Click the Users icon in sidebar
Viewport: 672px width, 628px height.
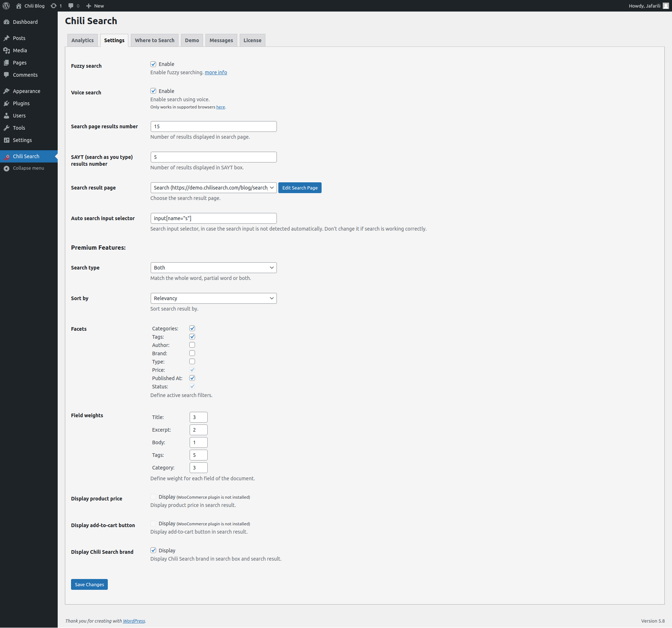tap(6, 116)
